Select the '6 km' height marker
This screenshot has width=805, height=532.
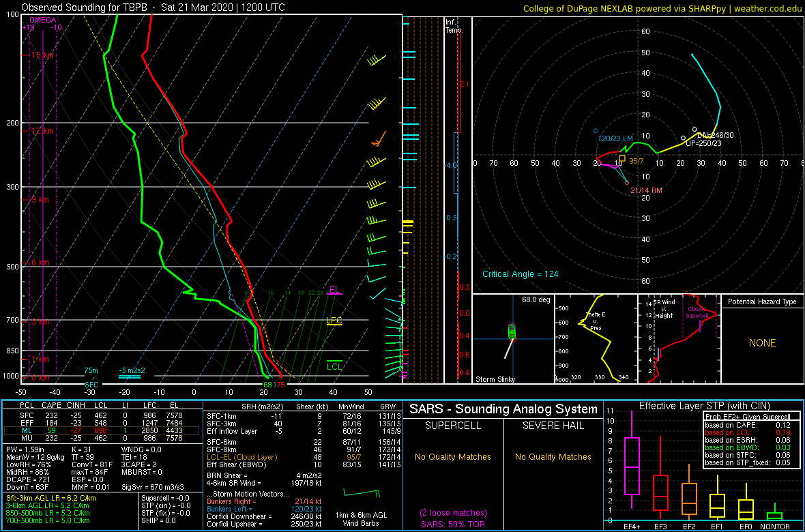pos(40,263)
